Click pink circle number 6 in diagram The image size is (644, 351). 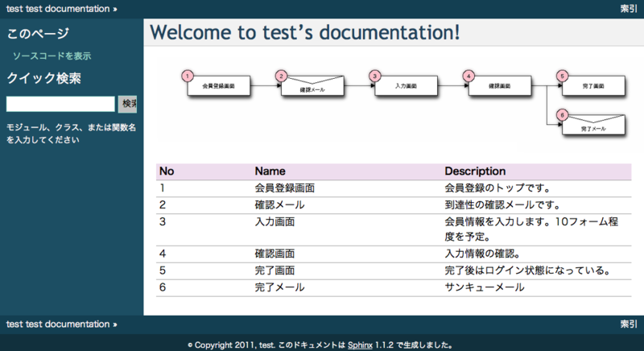point(562,115)
